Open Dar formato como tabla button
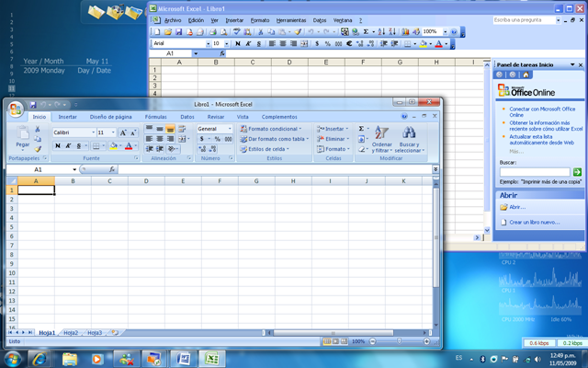 pyautogui.click(x=275, y=139)
